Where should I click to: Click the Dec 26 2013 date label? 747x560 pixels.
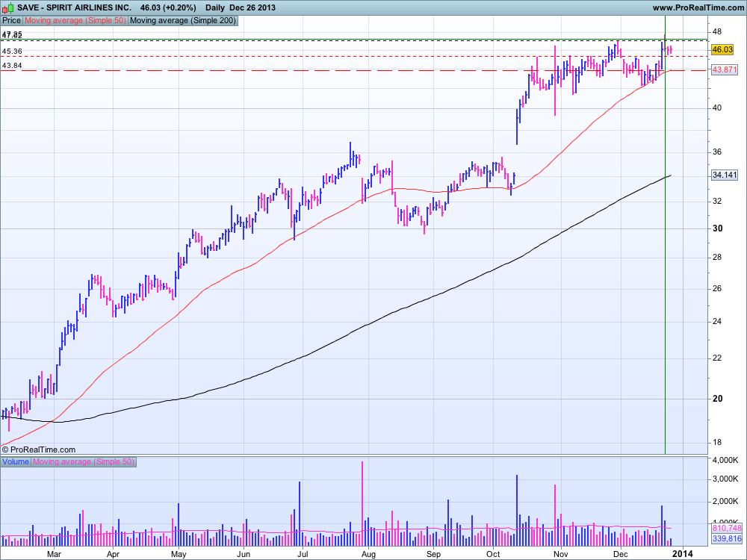pyautogui.click(x=252, y=7)
